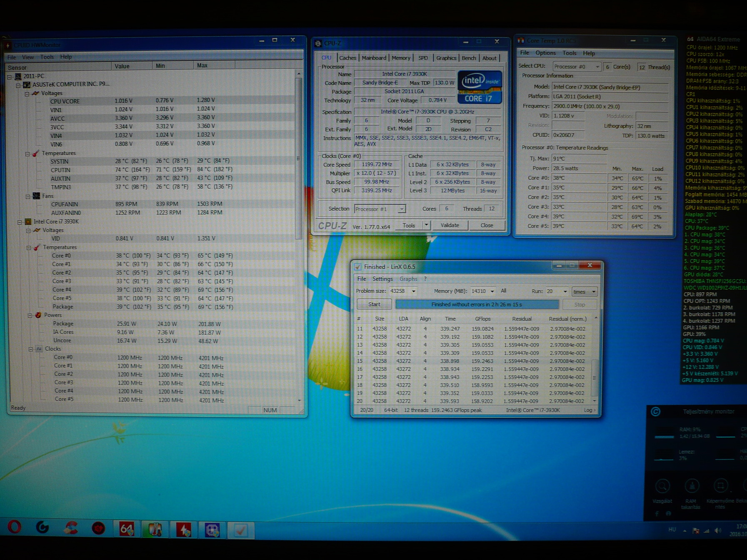
Task: Switch to the Mainboard tab in CPU-Z
Action: (374, 58)
